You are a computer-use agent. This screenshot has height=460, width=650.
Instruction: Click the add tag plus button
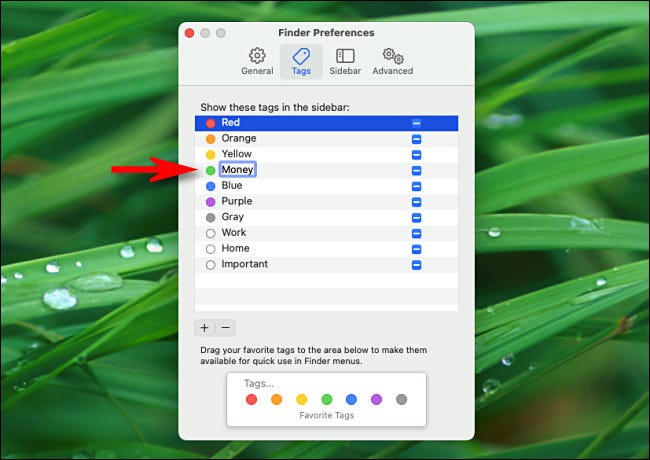pos(204,327)
